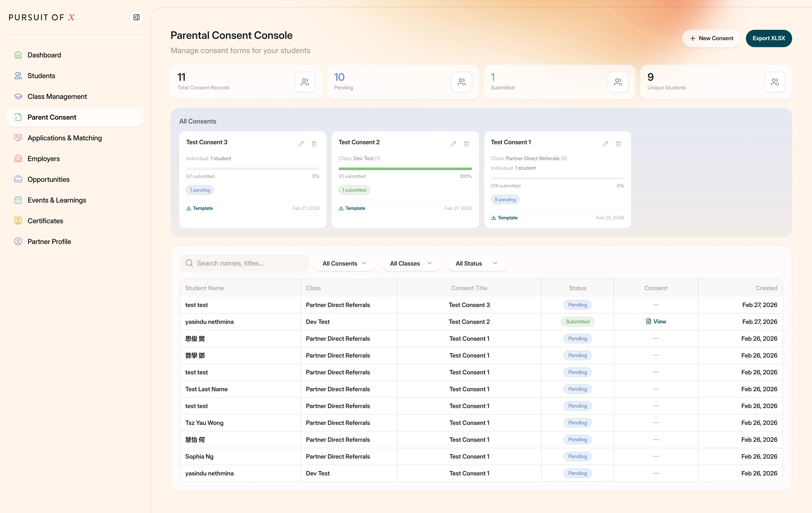Open Events & Learnings in the sidebar
The width and height of the screenshot is (812, 513).
75,200
